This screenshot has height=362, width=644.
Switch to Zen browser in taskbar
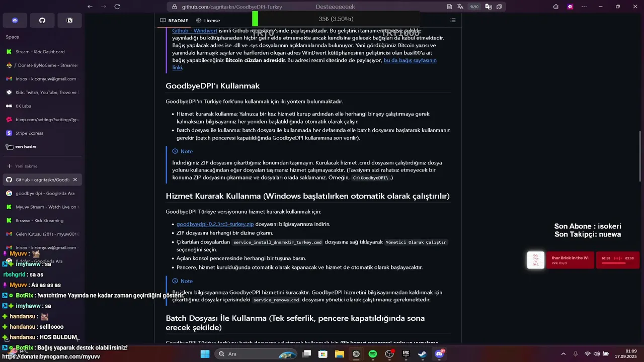(356, 354)
